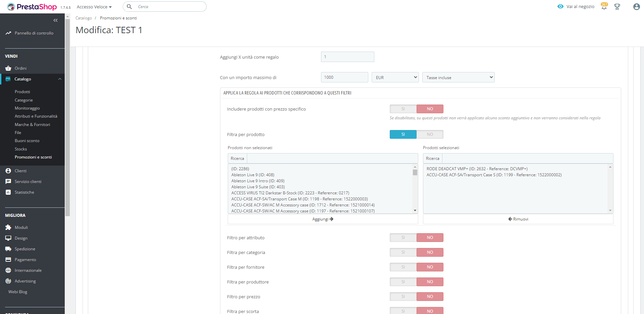Click the Design monitor icon
644x314 pixels.
click(x=8, y=238)
